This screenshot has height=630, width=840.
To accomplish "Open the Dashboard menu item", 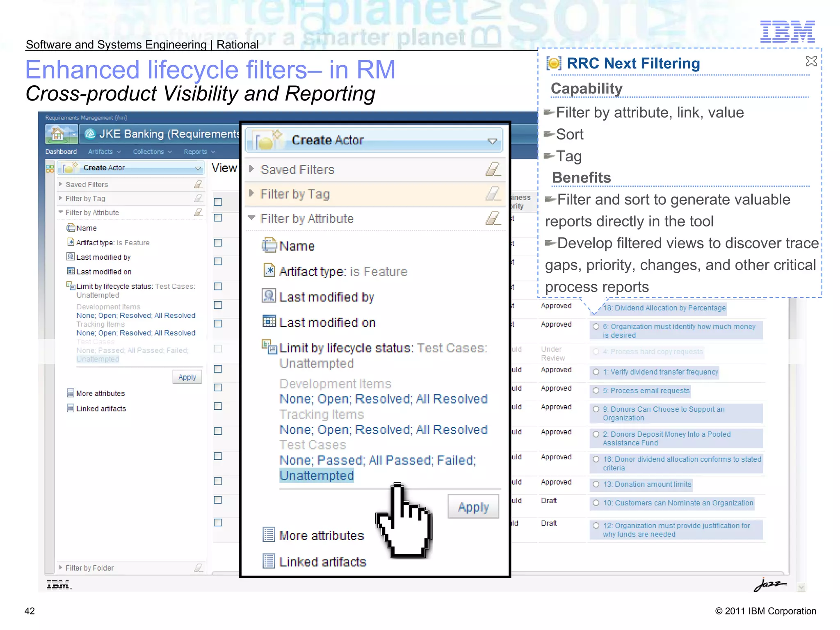I will click(x=61, y=152).
